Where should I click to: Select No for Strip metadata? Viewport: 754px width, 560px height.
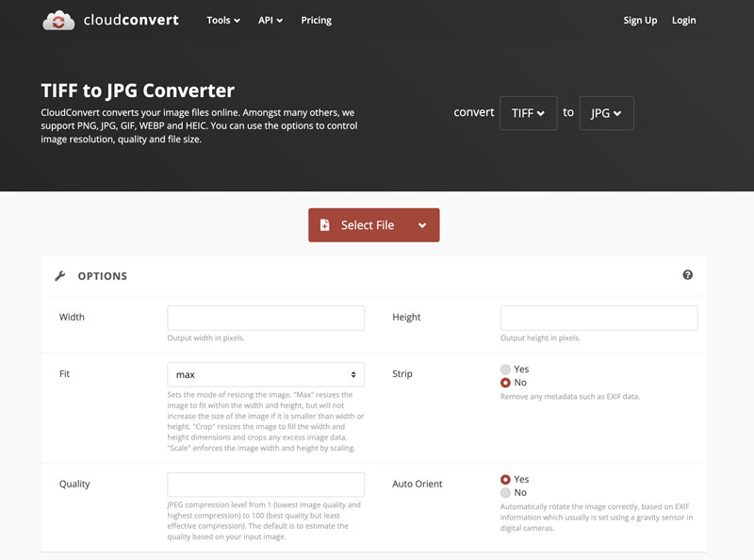[x=505, y=383]
